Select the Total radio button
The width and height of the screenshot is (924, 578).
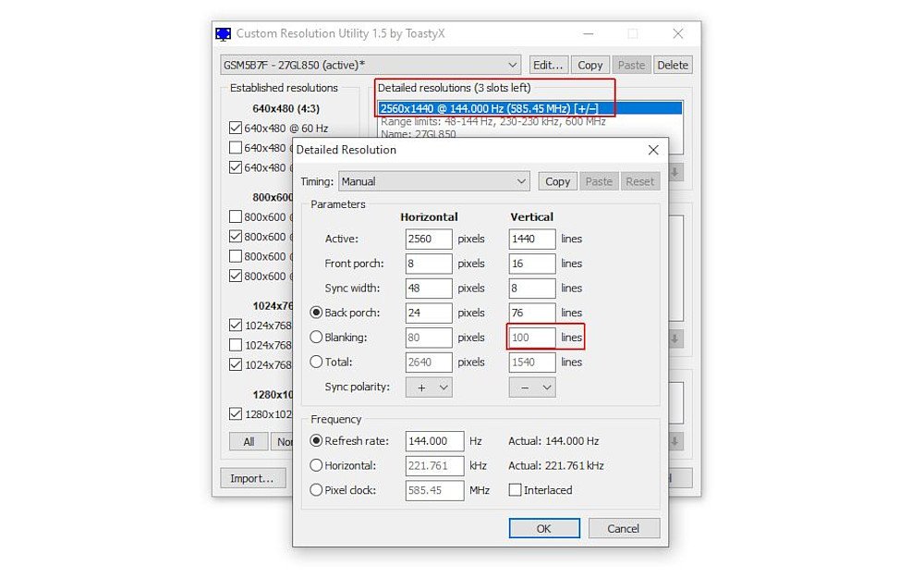click(x=317, y=363)
